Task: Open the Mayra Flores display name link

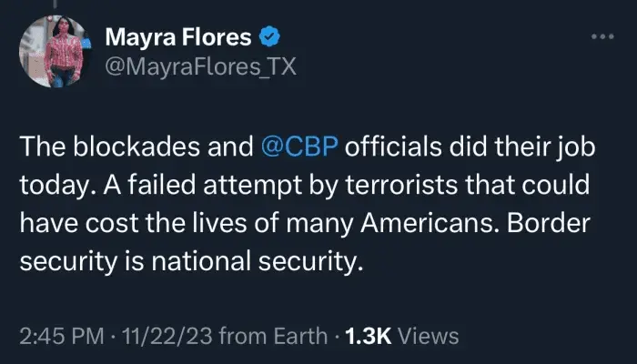Action: point(180,37)
